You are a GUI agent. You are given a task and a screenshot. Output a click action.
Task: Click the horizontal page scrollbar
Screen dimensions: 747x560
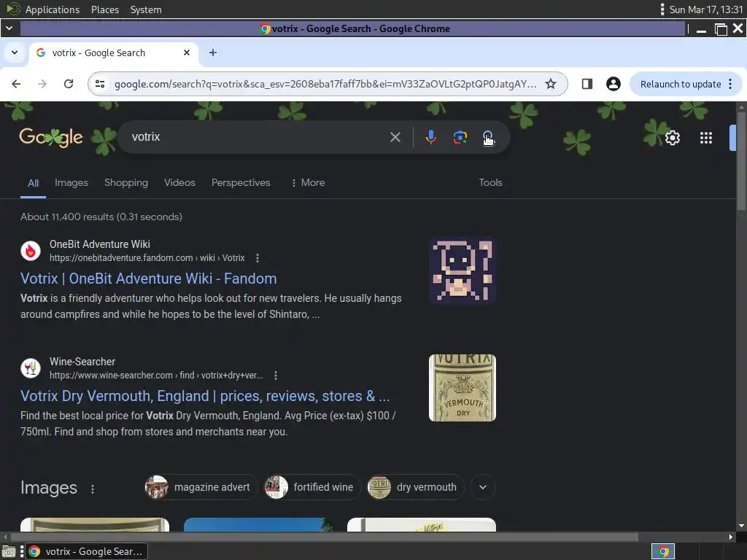point(324,537)
